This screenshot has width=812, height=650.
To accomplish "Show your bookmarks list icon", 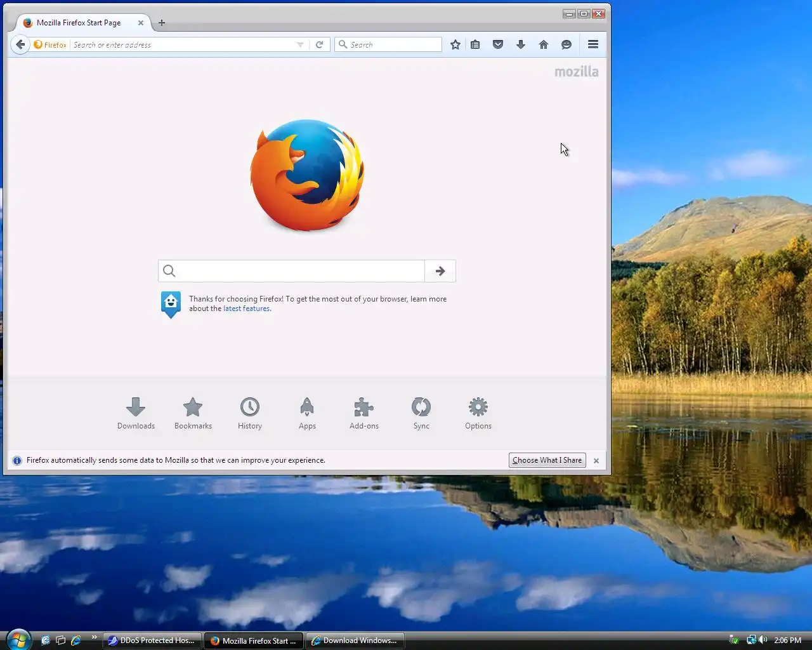I will (x=475, y=44).
